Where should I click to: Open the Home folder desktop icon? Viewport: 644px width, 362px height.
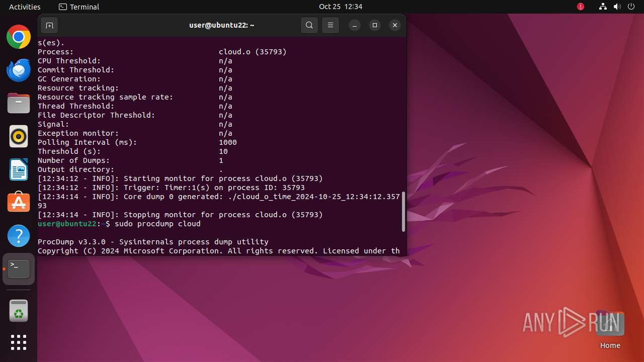coord(610,329)
